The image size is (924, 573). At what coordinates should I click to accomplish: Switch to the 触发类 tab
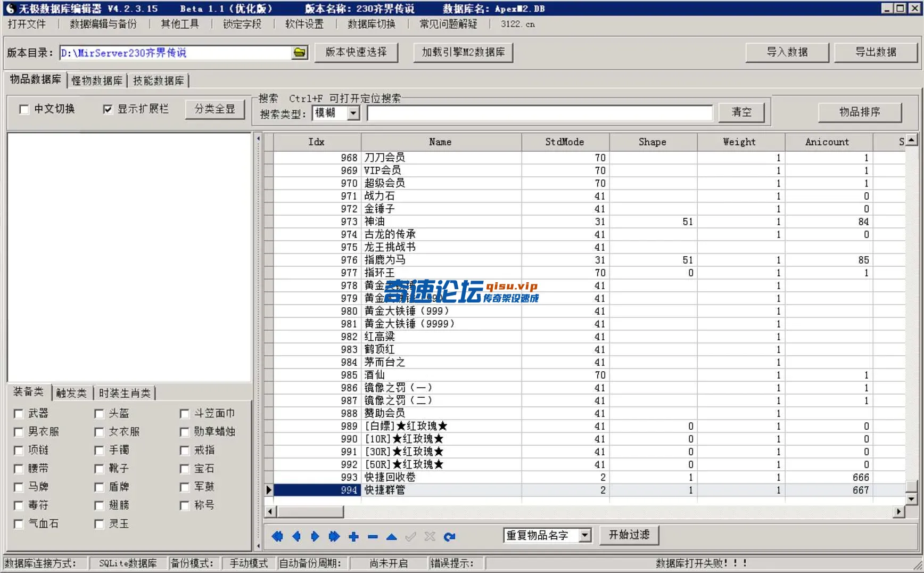coord(71,393)
